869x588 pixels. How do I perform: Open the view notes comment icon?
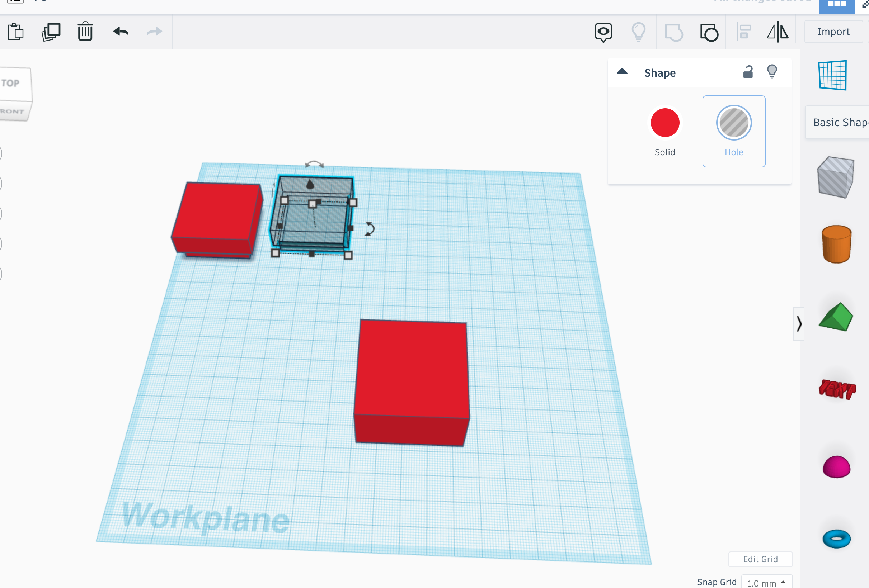tap(603, 32)
